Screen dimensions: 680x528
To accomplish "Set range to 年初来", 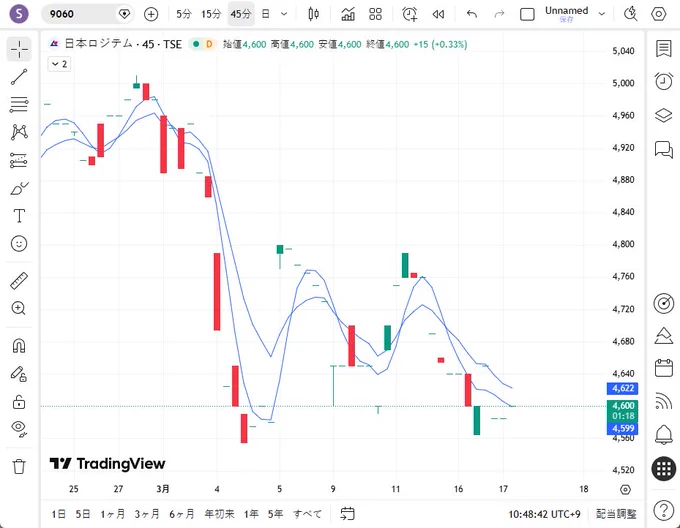I will click(x=219, y=514).
